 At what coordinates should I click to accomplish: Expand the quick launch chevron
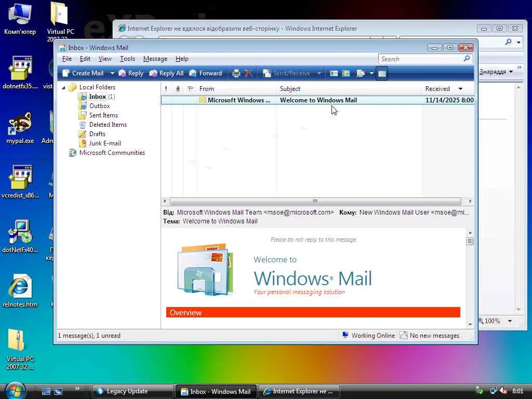pyautogui.click(x=77, y=389)
